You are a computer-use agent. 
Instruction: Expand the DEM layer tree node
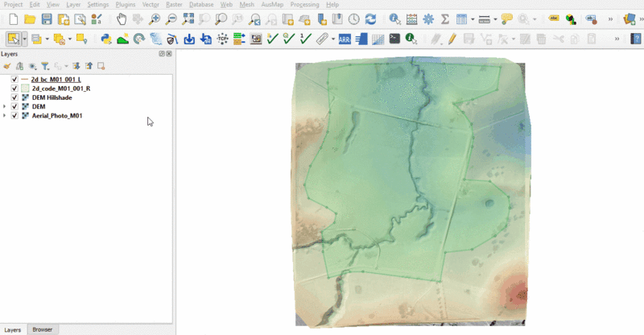click(x=6, y=106)
